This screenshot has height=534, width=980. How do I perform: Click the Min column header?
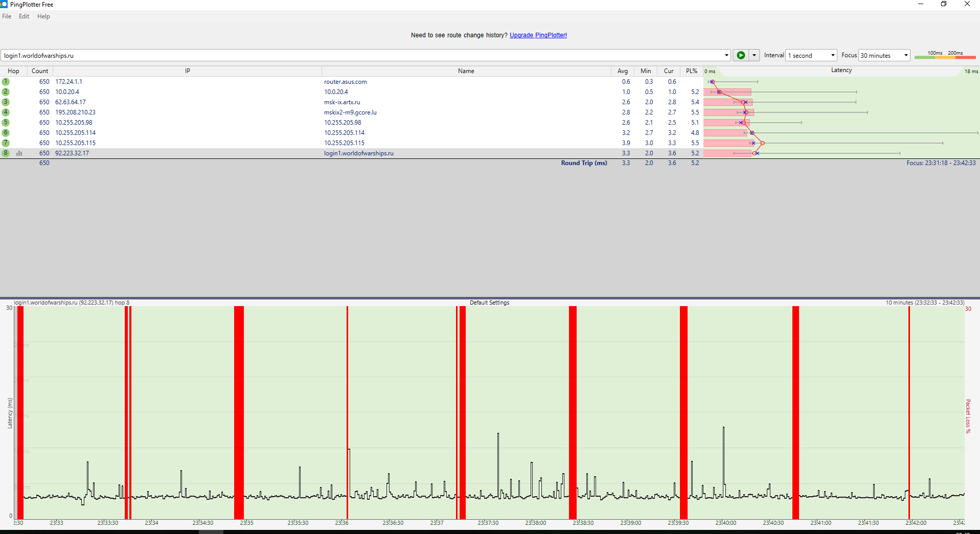[x=646, y=71]
